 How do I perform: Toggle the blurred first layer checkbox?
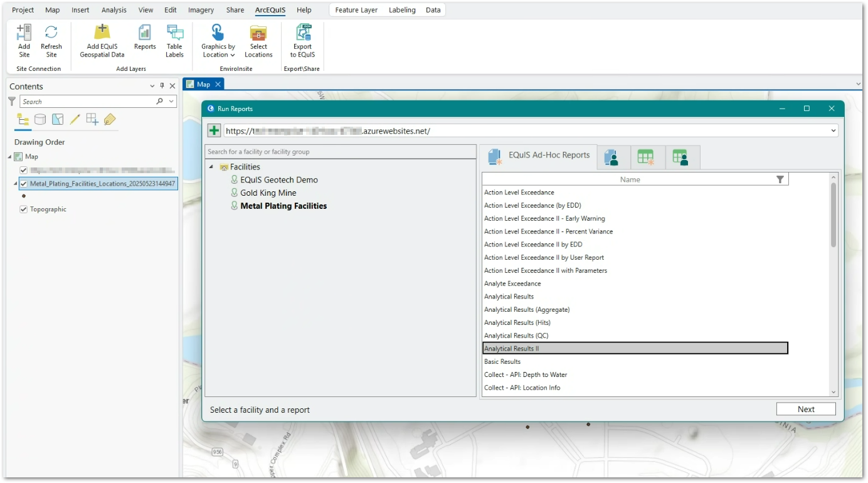(24, 170)
